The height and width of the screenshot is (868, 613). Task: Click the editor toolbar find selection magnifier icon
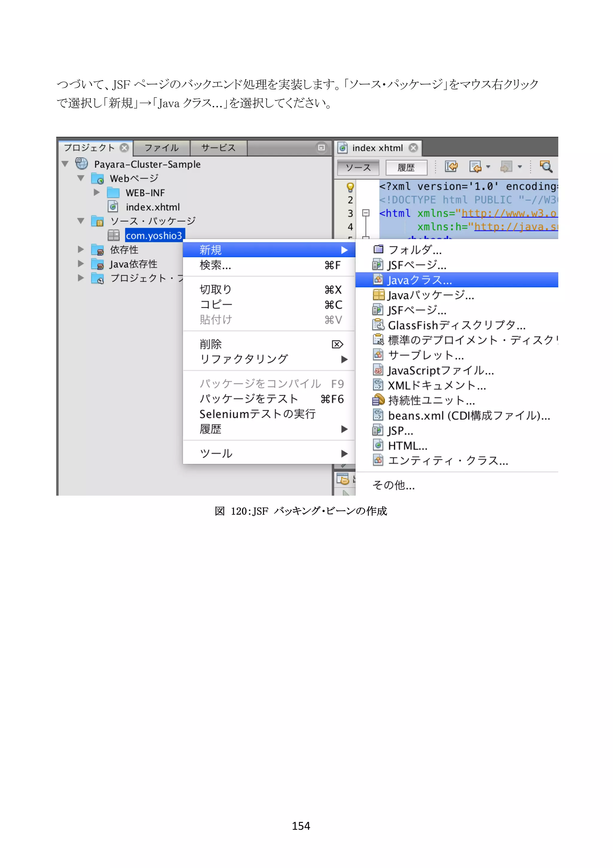click(x=546, y=166)
